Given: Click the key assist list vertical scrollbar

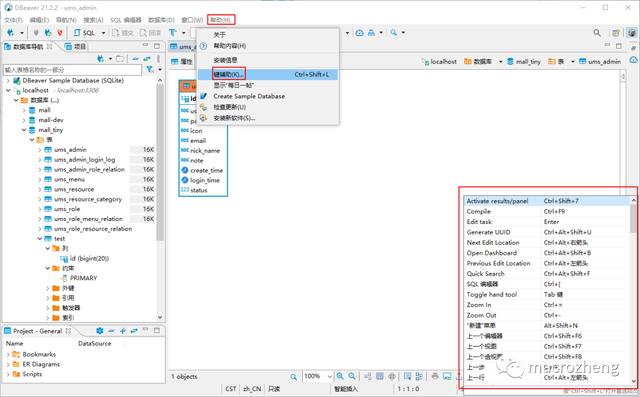Looking at the screenshot, I should pos(633,291).
